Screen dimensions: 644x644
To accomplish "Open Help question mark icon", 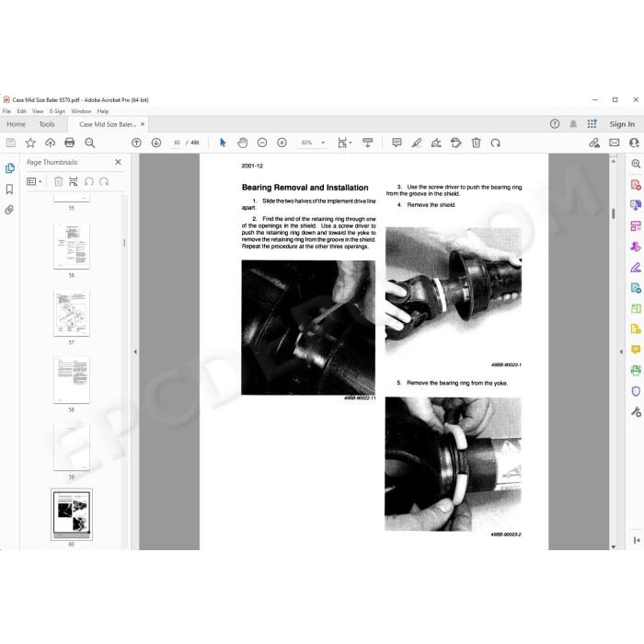I will [555, 124].
